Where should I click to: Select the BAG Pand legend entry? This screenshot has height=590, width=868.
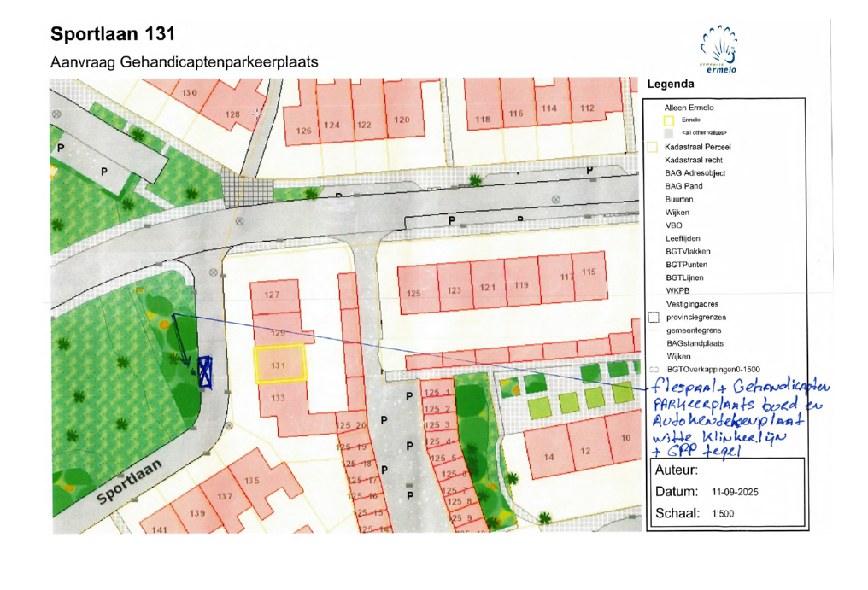683,185
